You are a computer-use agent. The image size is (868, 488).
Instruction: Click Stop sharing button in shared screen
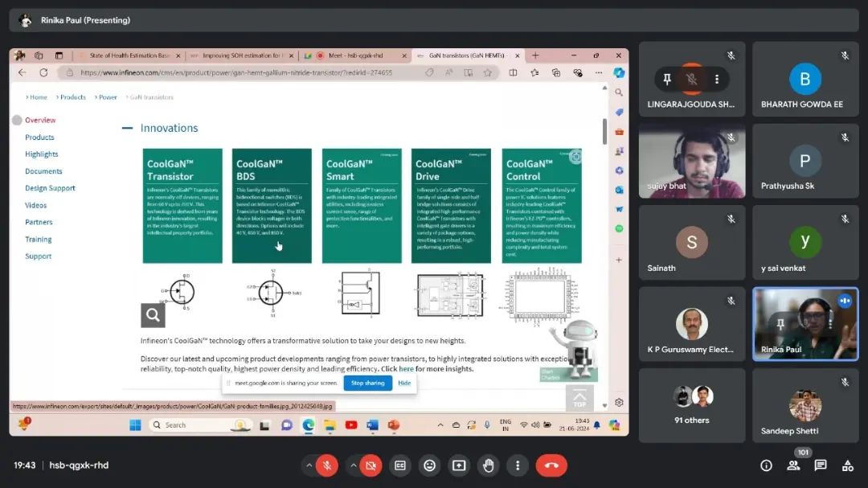(367, 383)
